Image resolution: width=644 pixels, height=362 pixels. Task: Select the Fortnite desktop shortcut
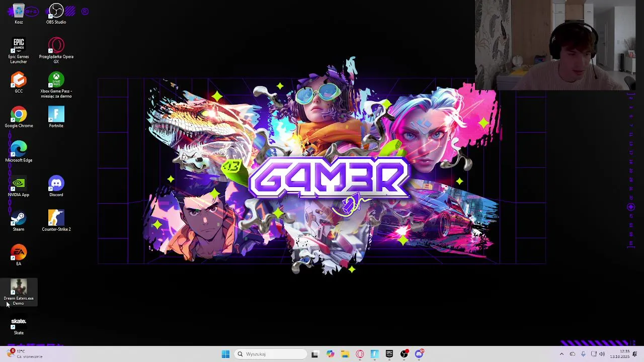pos(56,117)
